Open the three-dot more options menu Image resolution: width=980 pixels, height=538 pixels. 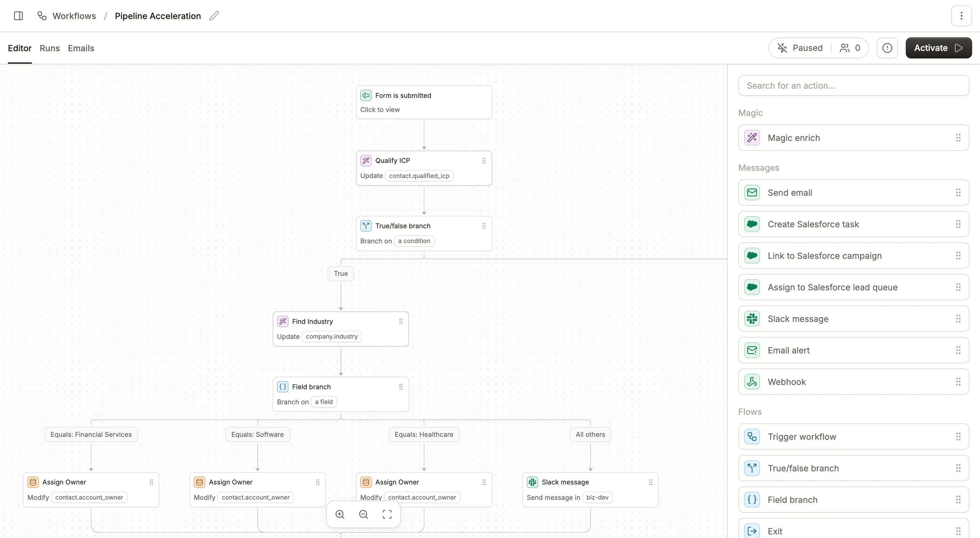961,15
